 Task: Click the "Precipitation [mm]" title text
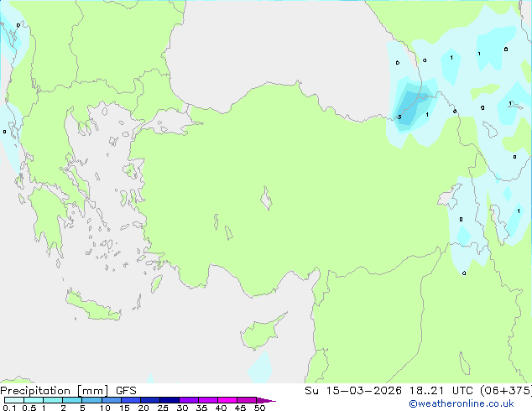click(x=55, y=391)
